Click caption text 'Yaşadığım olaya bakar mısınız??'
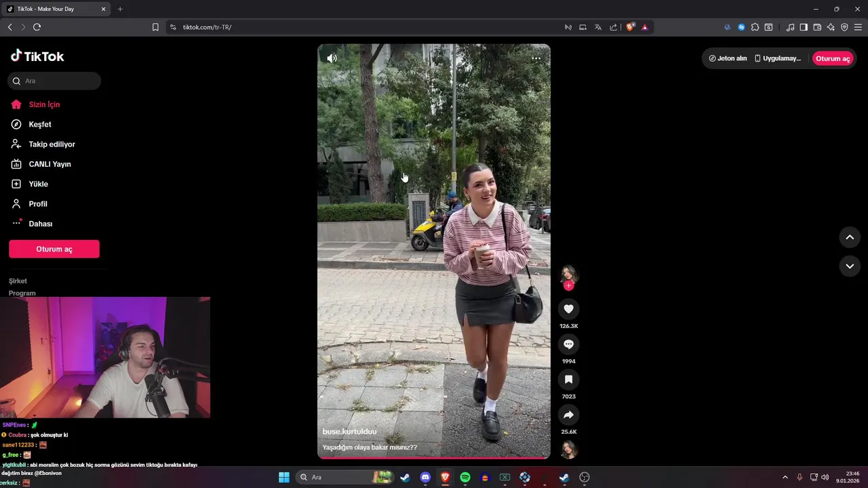 pos(370,447)
